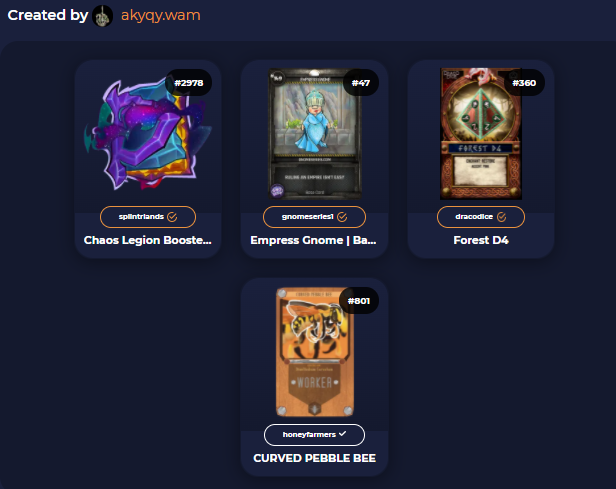Open the splintrlands collection badge

[148, 217]
